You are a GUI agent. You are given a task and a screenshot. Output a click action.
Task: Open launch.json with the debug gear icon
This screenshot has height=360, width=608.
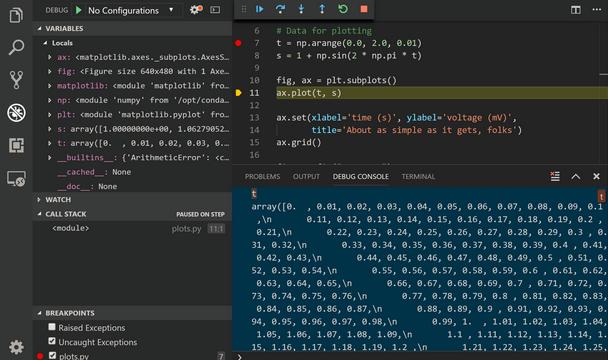(x=196, y=10)
